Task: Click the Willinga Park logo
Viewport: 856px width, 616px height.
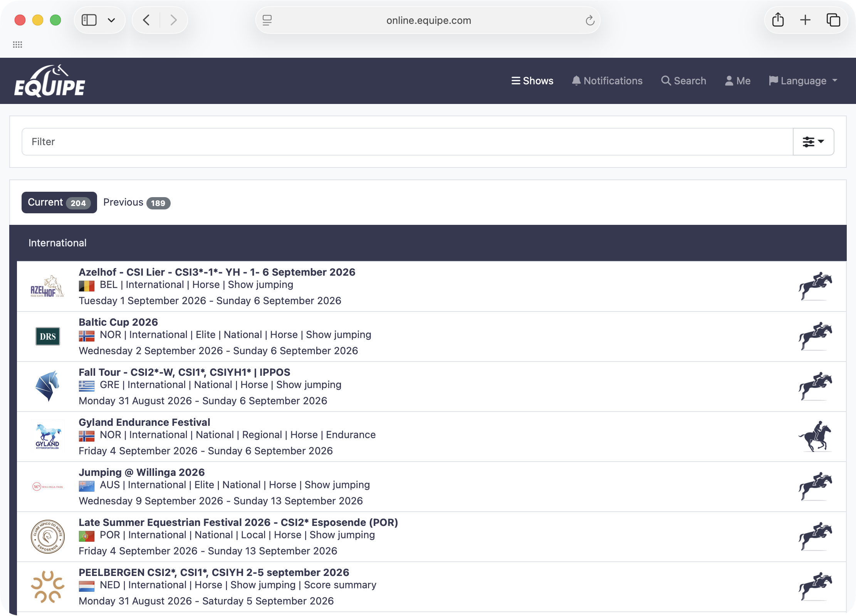Action: coord(48,487)
